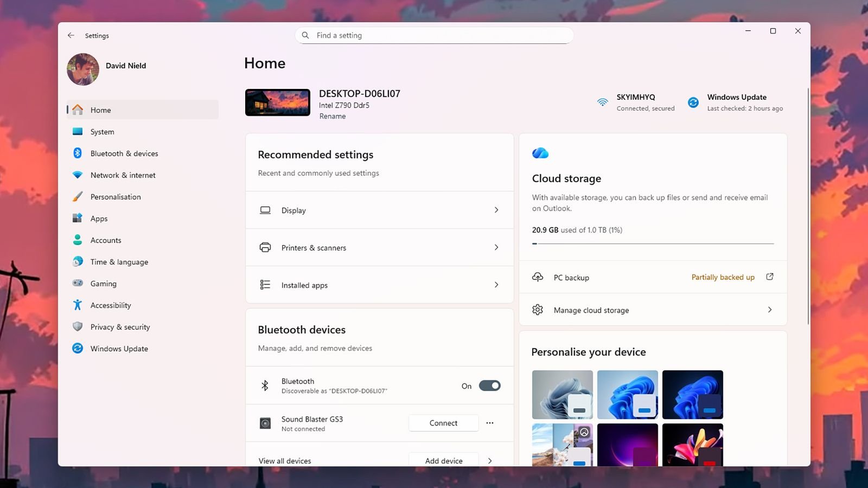Go to Privacy & security section label

[120, 327]
